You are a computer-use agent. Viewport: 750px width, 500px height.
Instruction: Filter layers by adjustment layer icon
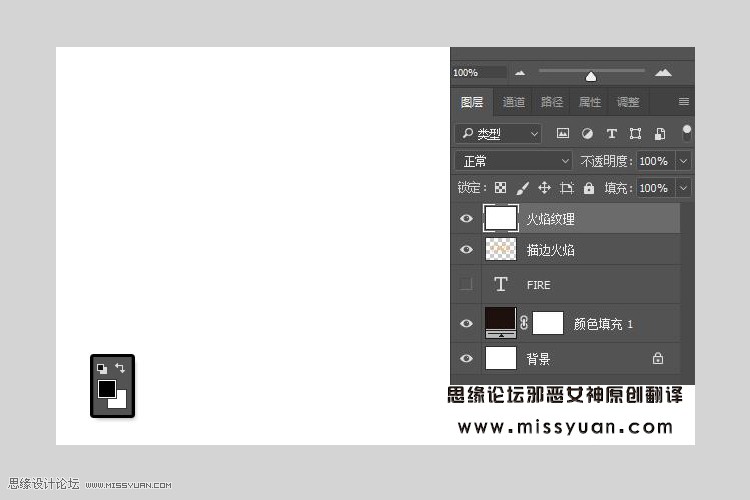587,133
